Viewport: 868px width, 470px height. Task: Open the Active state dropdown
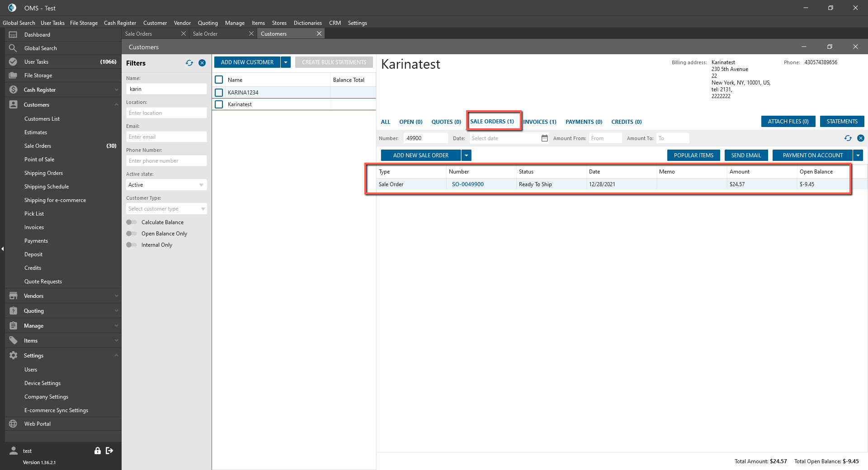(x=166, y=185)
